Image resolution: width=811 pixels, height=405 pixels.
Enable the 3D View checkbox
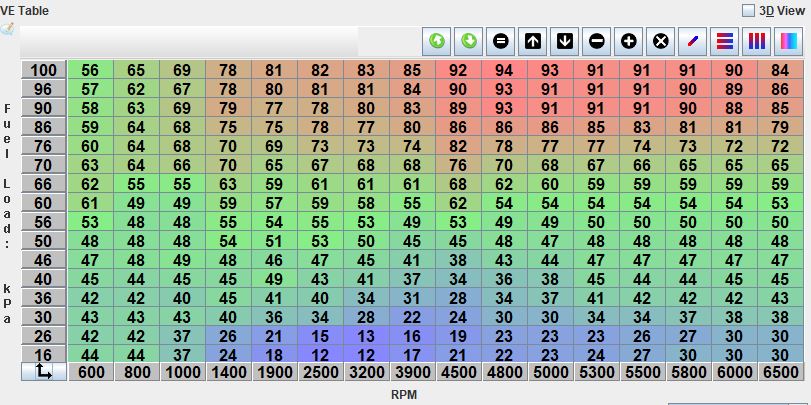pyautogui.click(x=748, y=10)
